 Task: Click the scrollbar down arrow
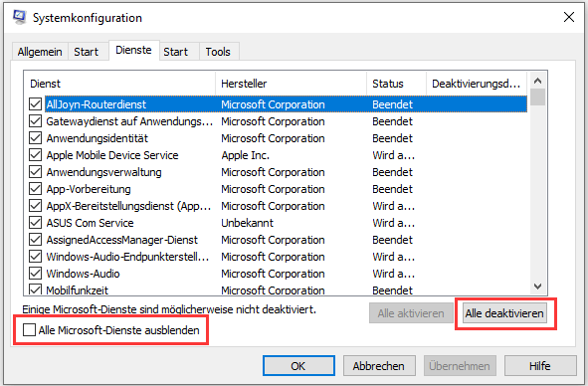tap(537, 287)
